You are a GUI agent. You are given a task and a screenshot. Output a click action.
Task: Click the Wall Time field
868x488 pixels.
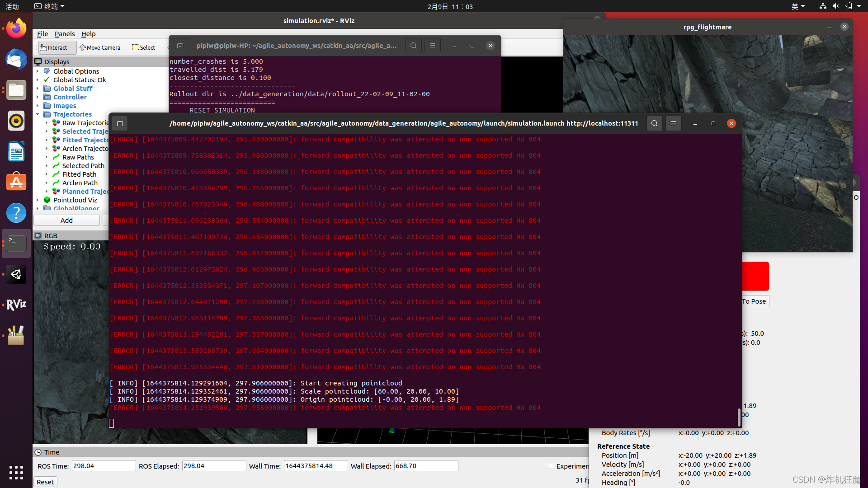click(316, 466)
